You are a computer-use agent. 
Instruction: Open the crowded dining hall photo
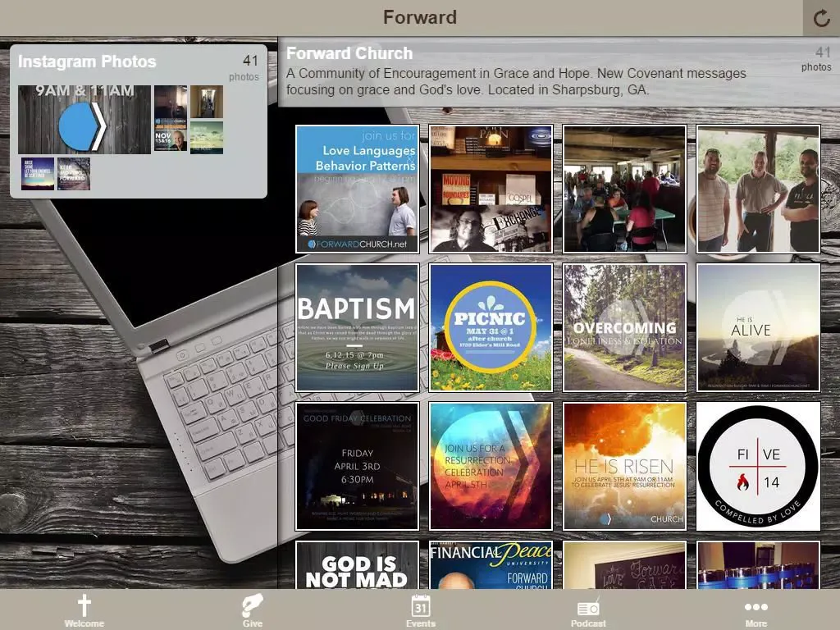click(624, 189)
